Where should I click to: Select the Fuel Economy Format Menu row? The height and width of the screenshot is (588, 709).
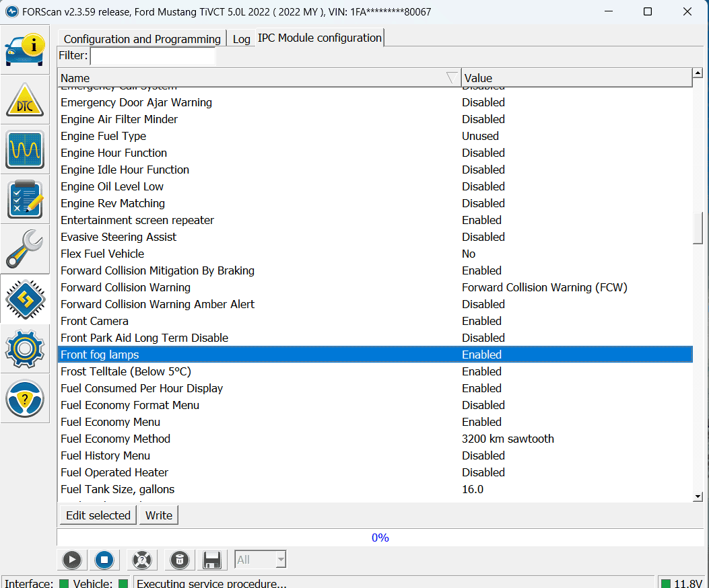click(375, 405)
